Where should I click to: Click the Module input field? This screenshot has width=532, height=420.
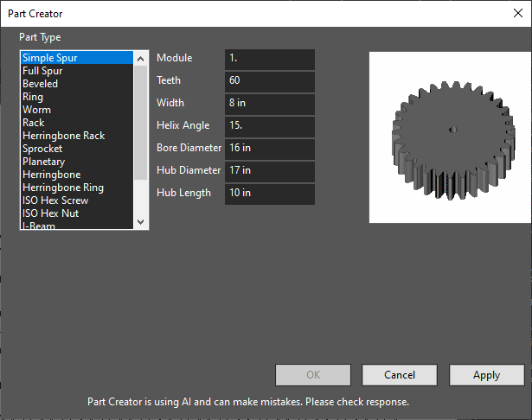click(270, 60)
